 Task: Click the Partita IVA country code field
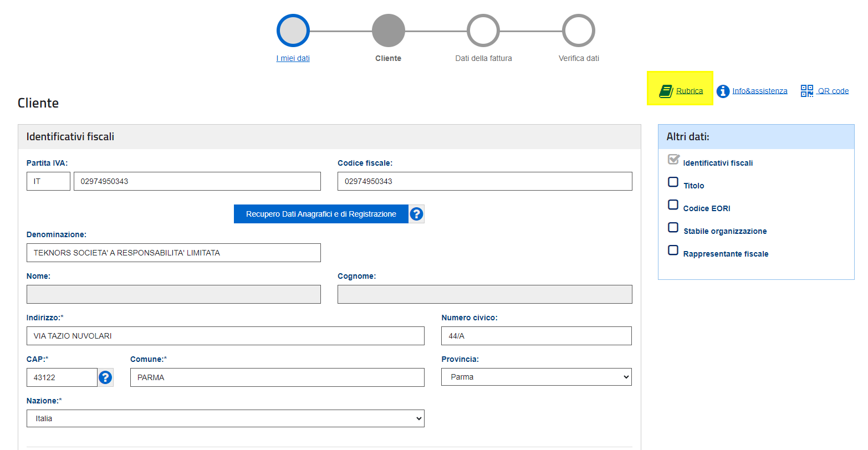pos(48,181)
